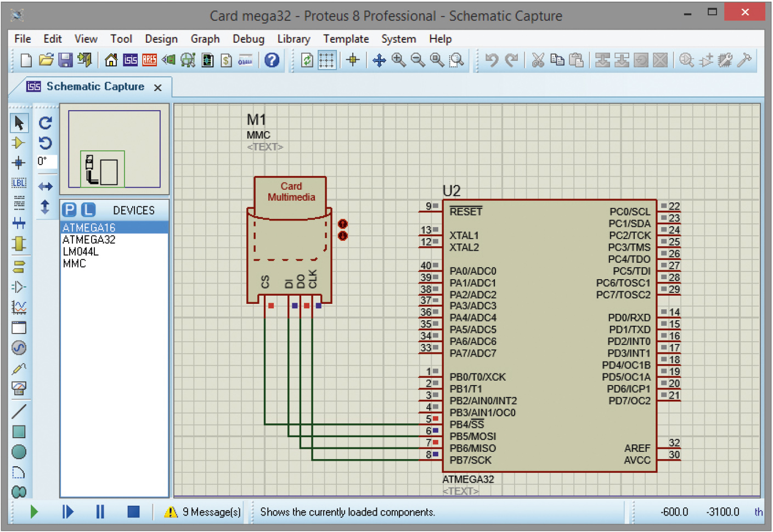The image size is (773, 532).
Task: Rotate clockwise with the top rotation arrow
Action: [x=46, y=123]
